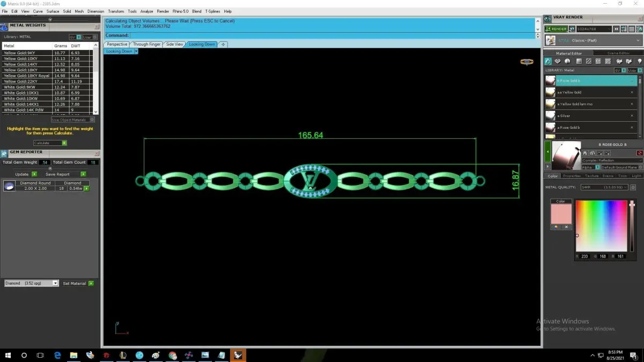Image resolution: width=644 pixels, height=362 pixels.
Task: Open the Transform menu
Action: click(x=115, y=11)
